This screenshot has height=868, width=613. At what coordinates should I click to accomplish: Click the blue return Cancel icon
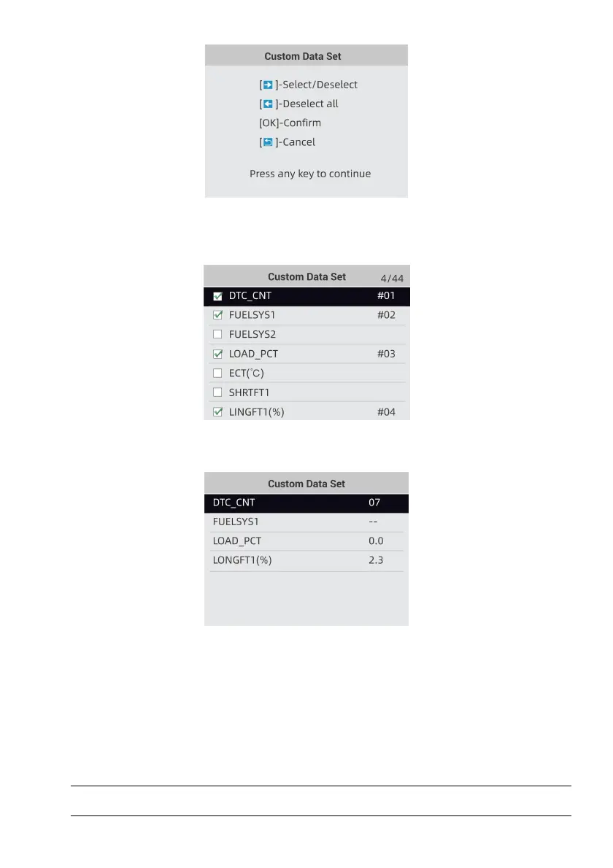268,142
